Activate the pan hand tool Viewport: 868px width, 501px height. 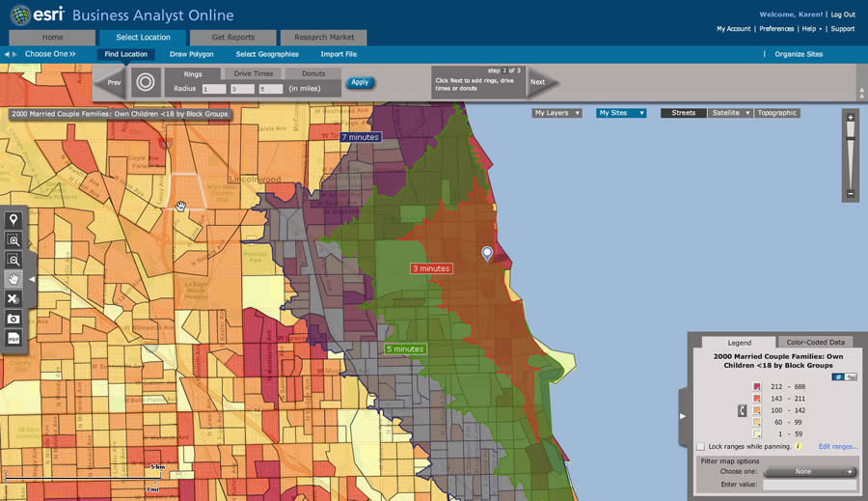14,279
